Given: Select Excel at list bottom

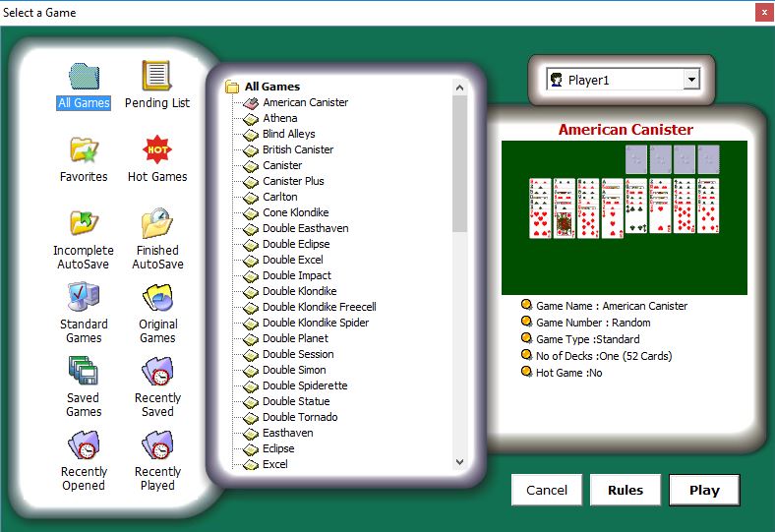Looking at the screenshot, I should (274, 464).
